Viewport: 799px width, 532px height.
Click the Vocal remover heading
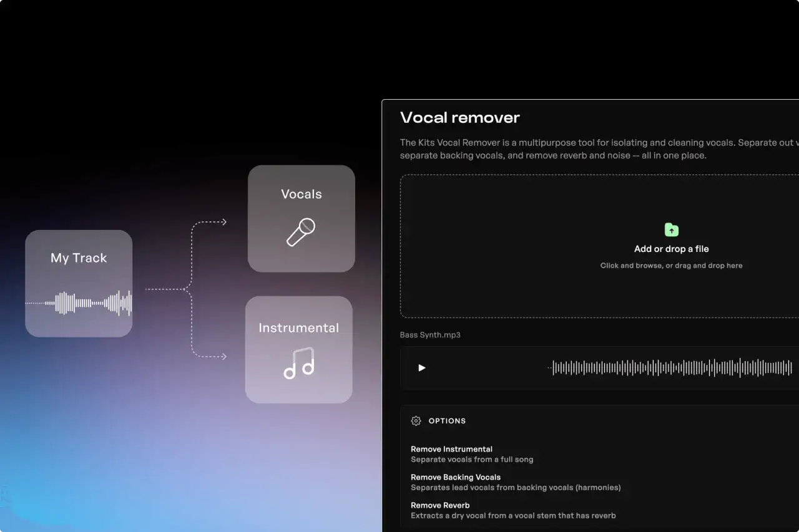tap(460, 118)
